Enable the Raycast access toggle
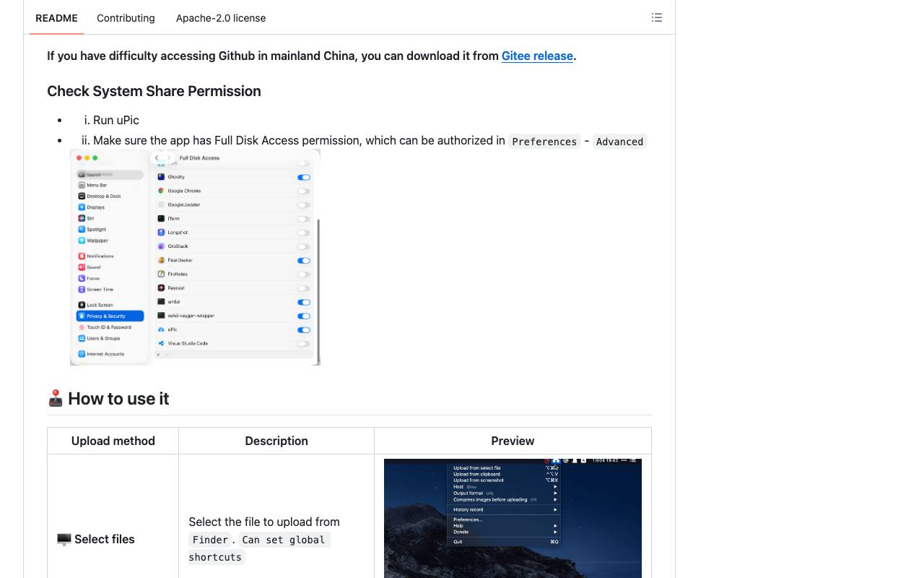The image size is (924, 578). point(304,288)
